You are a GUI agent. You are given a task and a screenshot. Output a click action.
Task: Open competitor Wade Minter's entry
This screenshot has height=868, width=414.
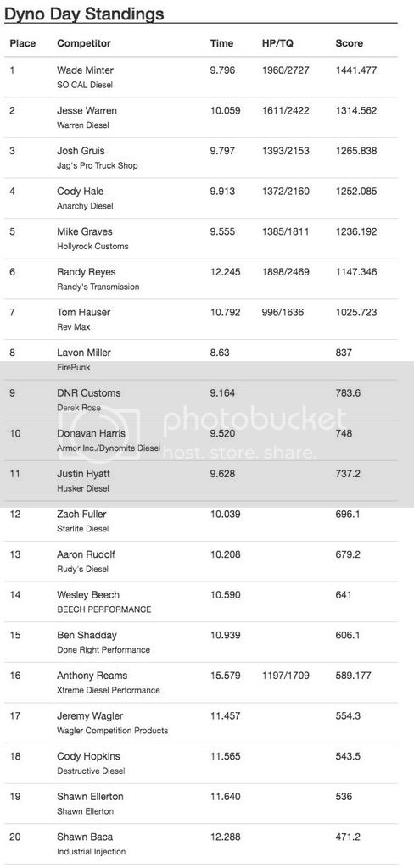tap(207, 77)
